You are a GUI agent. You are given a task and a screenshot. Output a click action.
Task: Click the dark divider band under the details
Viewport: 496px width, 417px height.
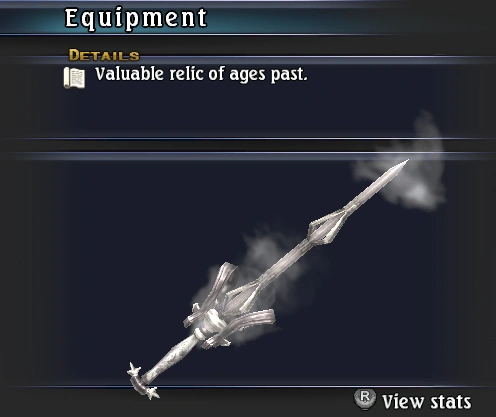point(248,146)
